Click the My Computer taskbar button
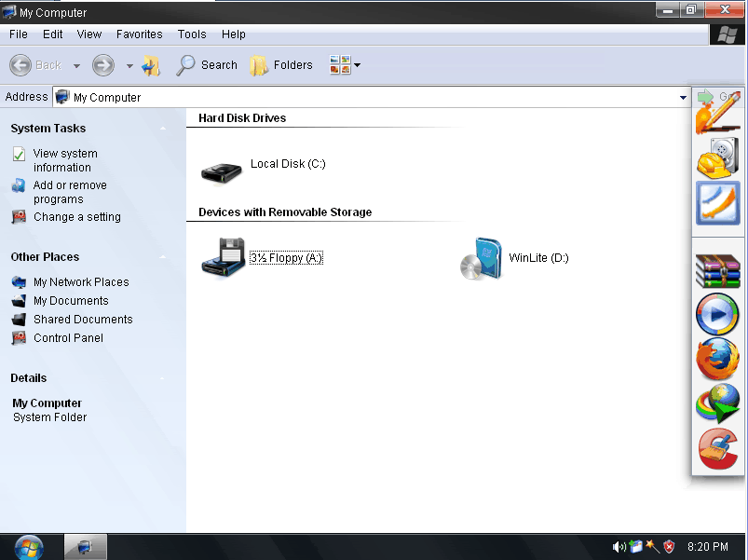This screenshot has width=748, height=560. click(x=86, y=547)
